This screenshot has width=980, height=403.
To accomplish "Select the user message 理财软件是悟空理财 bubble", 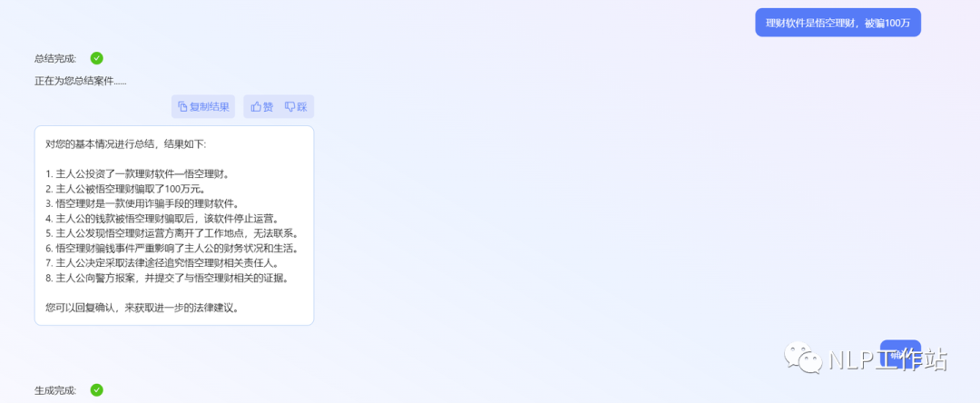I will (838, 23).
